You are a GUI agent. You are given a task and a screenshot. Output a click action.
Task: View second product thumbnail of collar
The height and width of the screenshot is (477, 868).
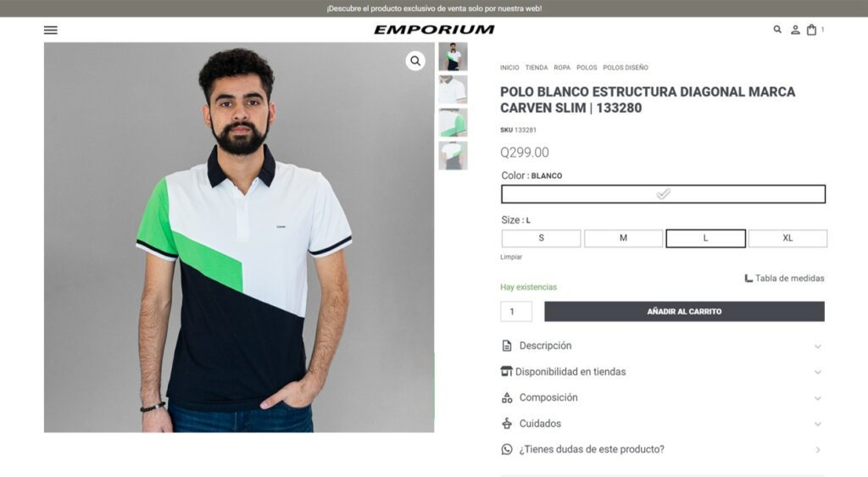click(x=453, y=90)
